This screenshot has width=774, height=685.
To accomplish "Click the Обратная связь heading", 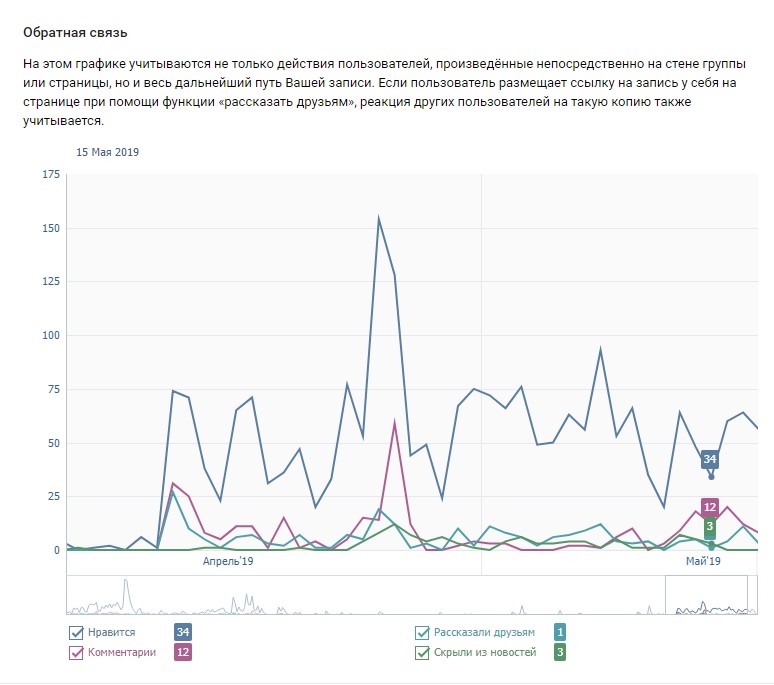I will tap(75, 33).
